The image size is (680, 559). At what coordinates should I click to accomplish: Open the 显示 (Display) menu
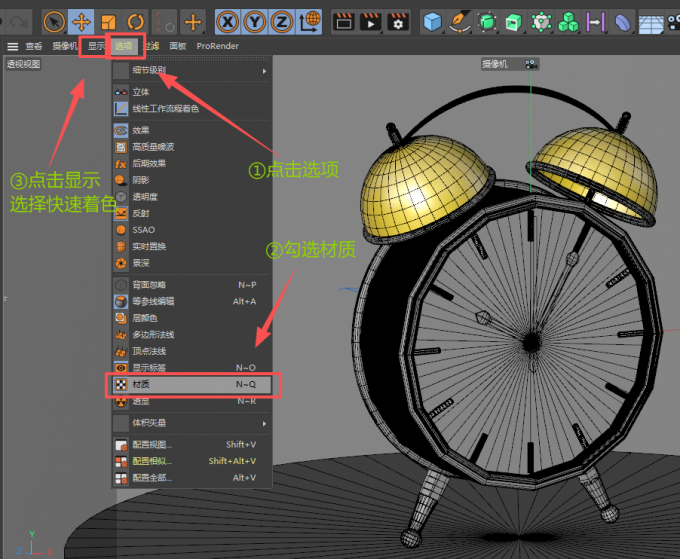pyautogui.click(x=95, y=46)
